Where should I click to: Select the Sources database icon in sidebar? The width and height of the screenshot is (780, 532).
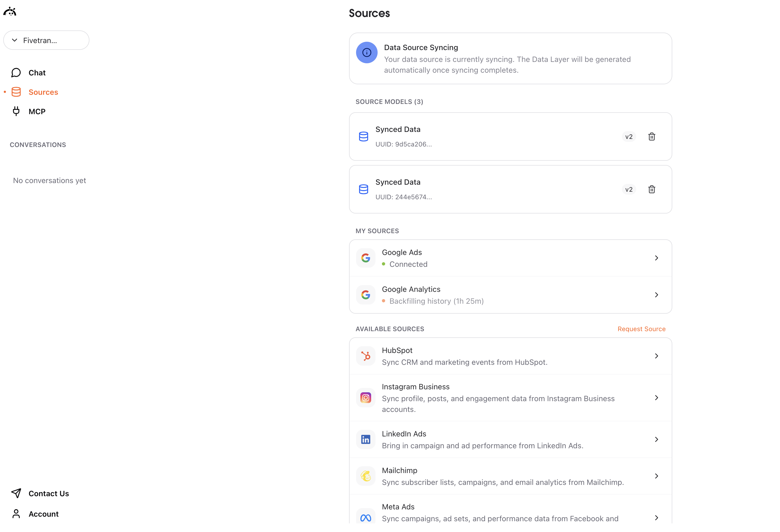pyautogui.click(x=16, y=92)
